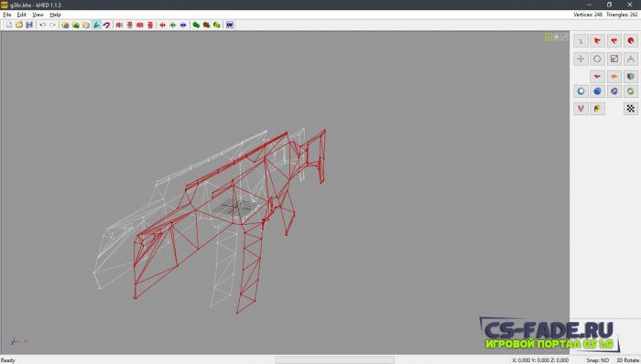Click the green wrench toolbar icon
This screenshot has height=364, width=641.
pos(96,25)
